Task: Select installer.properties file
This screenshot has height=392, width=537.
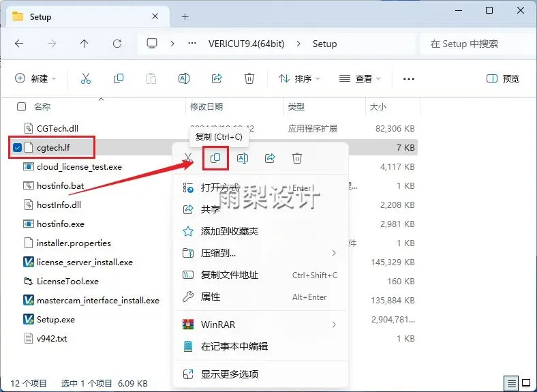Action: pos(74,243)
